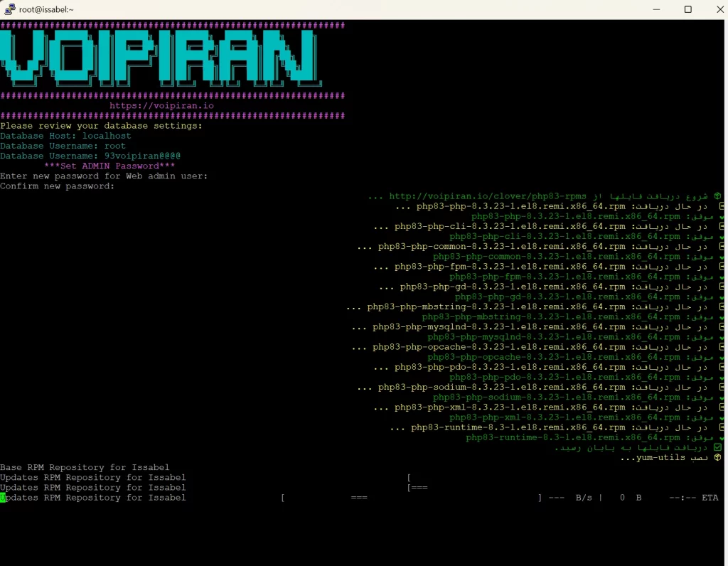Click the '***Set ADMIN Password***' heading
728x566 pixels.
pos(109,166)
